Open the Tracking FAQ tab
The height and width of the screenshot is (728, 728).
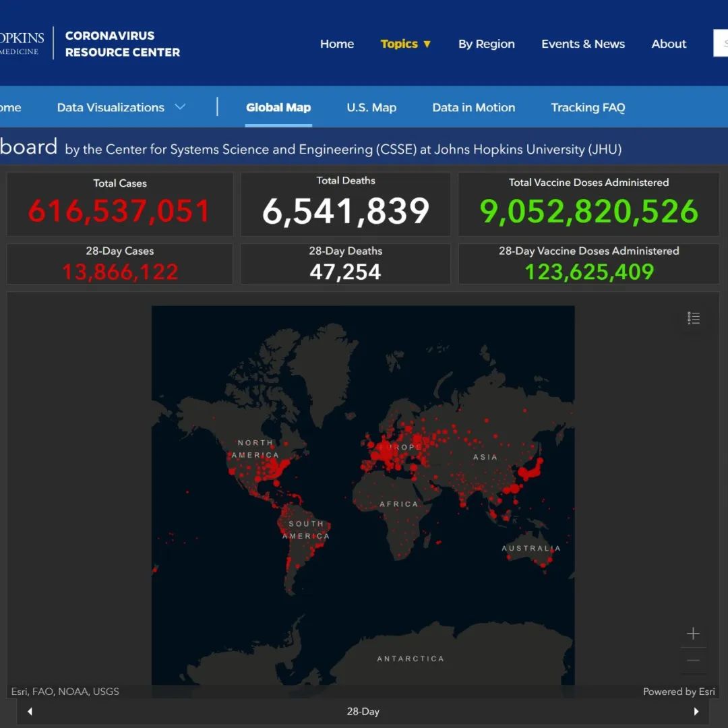pos(588,107)
